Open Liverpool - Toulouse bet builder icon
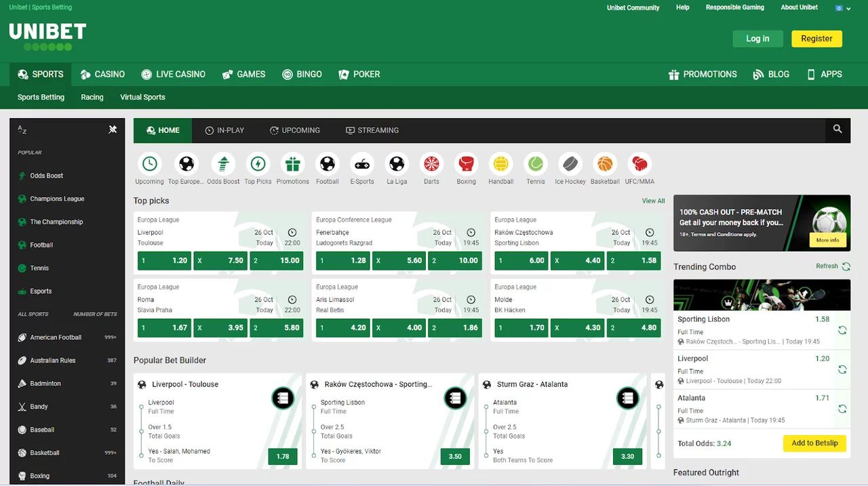The height and width of the screenshot is (486, 868). coord(283,398)
